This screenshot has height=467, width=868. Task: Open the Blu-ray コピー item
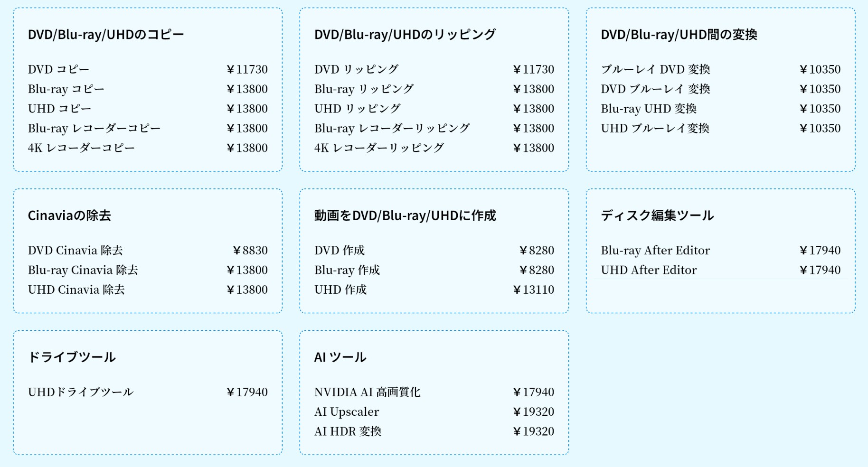tap(148, 89)
